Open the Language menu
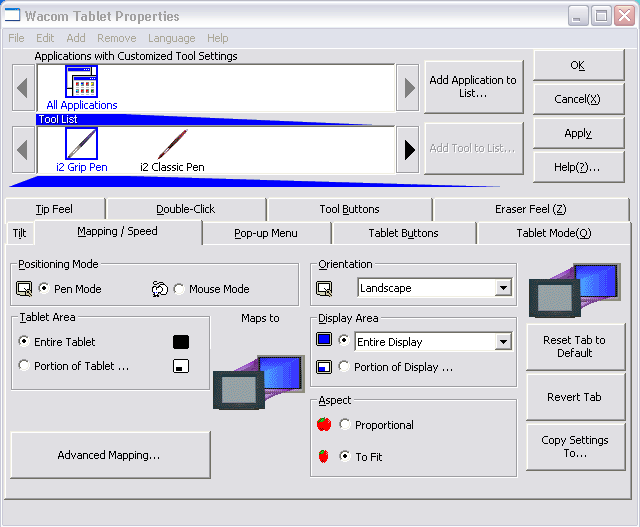This screenshot has width=640, height=527. pyautogui.click(x=171, y=38)
